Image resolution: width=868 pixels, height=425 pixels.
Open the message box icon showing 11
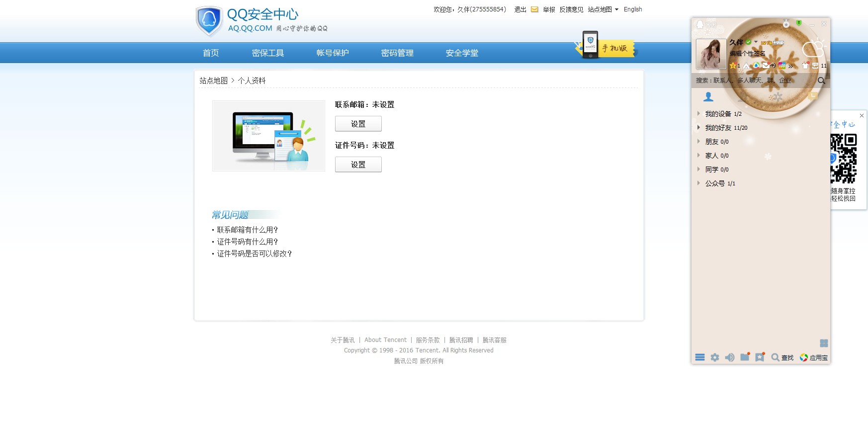819,65
